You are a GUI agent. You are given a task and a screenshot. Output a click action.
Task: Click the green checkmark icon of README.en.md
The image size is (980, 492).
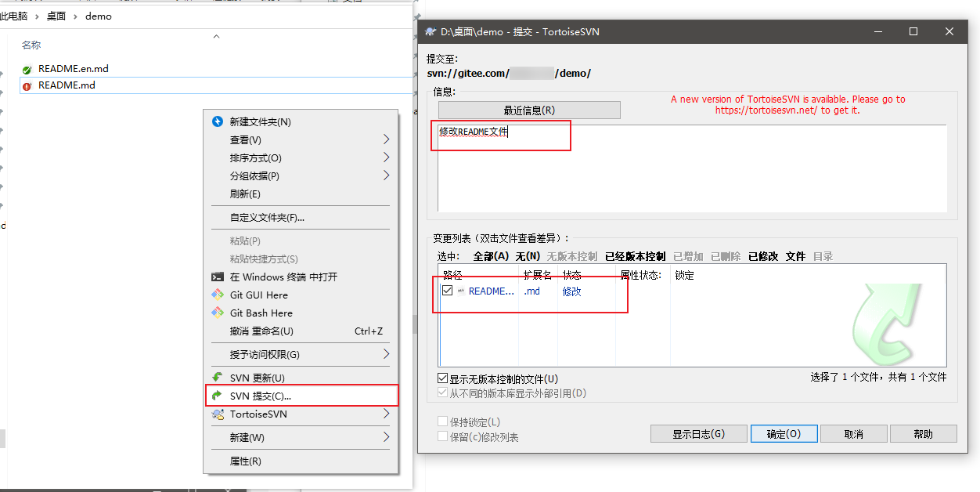[27, 70]
